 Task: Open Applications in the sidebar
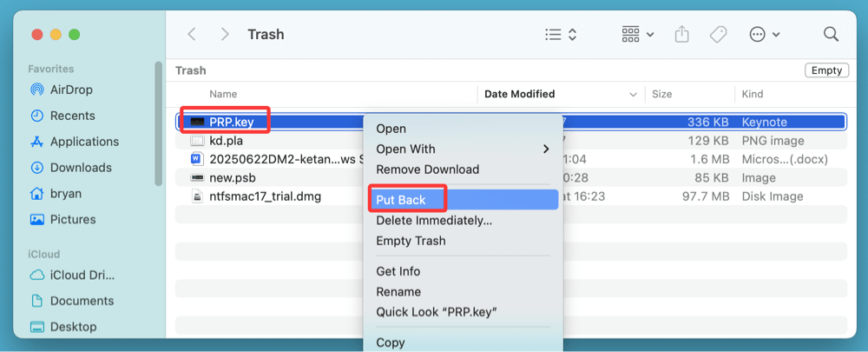(x=85, y=142)
